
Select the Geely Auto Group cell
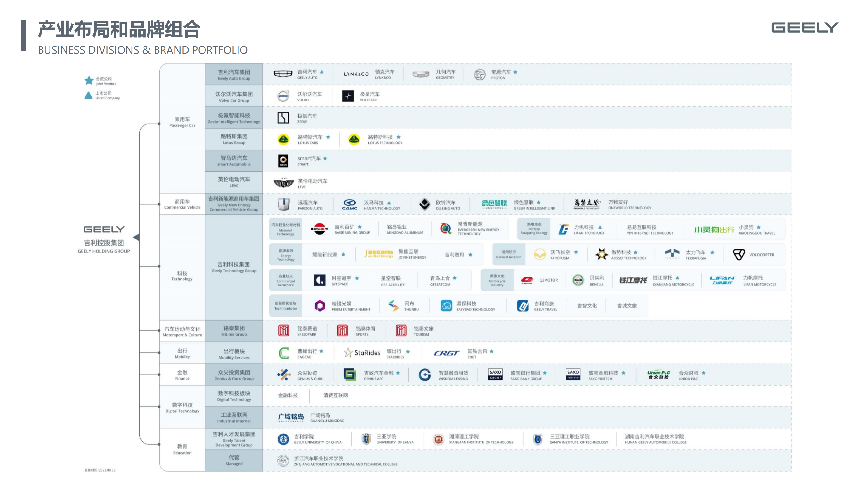click(x=234, y=74)
